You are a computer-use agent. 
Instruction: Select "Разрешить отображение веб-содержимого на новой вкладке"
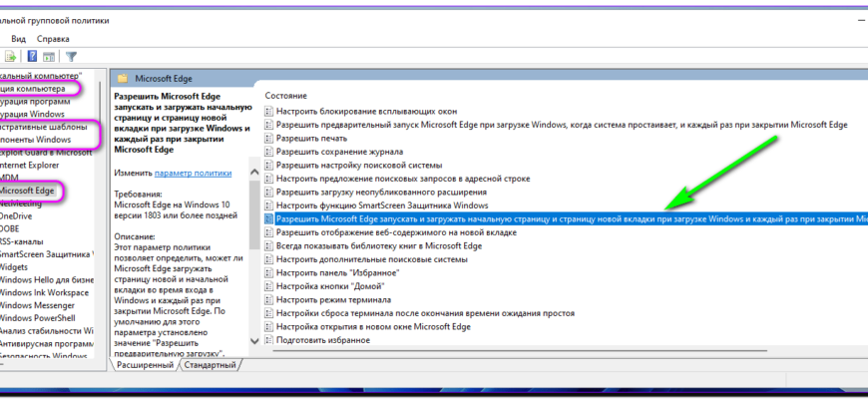click(396, 232)
